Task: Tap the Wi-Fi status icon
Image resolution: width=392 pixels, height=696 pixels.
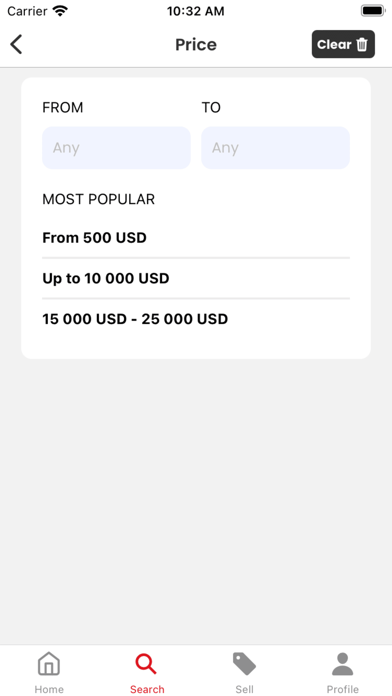Action: click(x=60, y=11)
